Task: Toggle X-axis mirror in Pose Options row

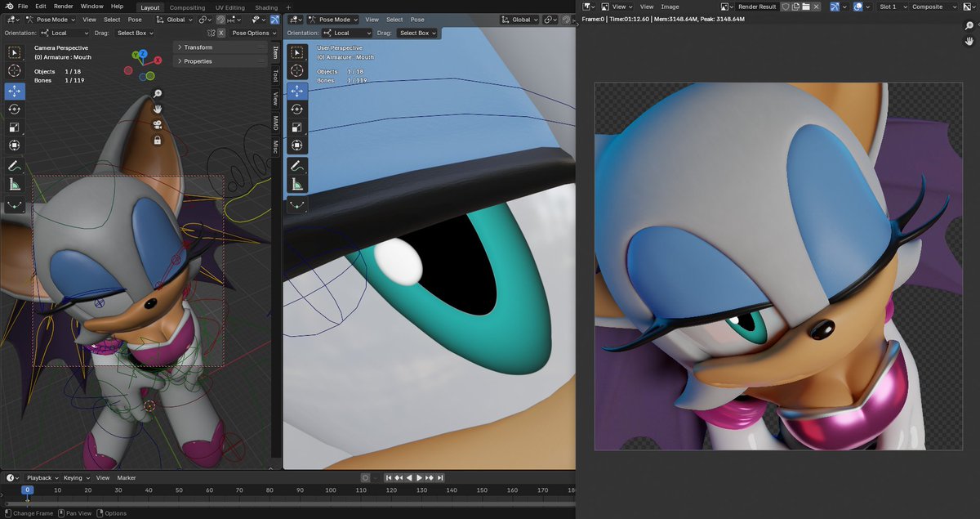Action: coord(221,33)
